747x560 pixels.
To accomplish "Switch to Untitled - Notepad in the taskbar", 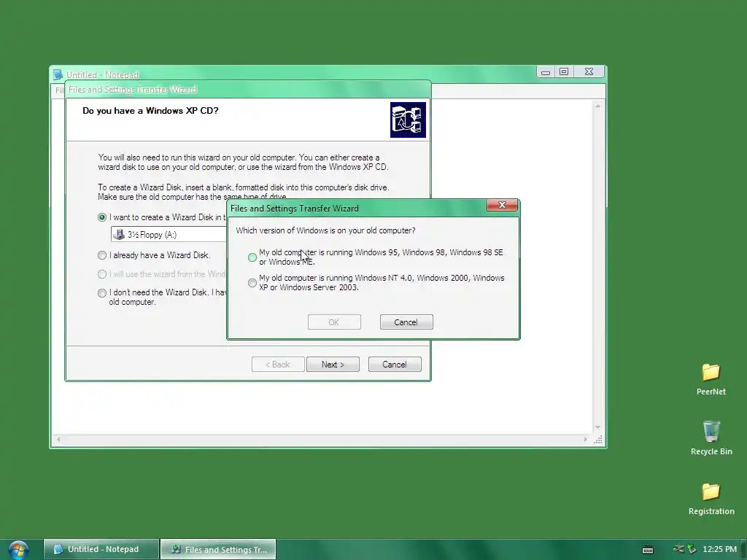I will (x=101, y=549).
